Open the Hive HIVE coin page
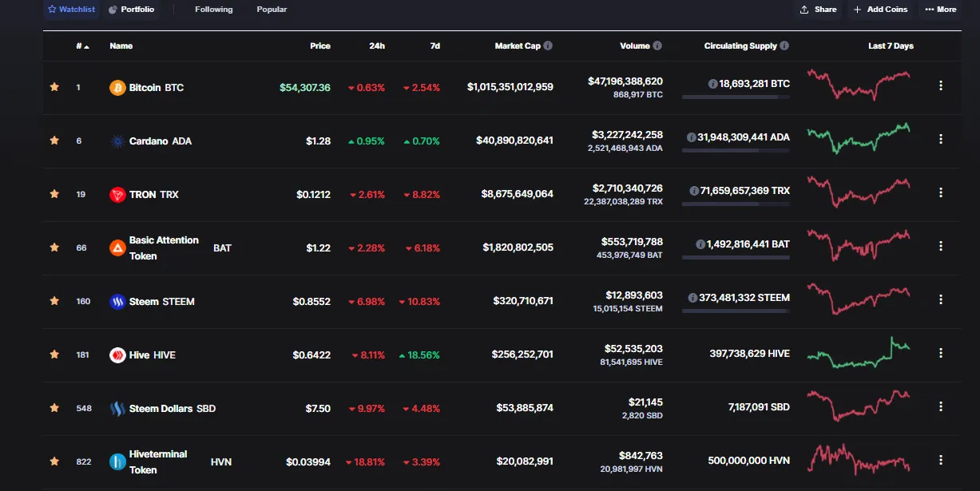980x491 pixels. point(153,355)
